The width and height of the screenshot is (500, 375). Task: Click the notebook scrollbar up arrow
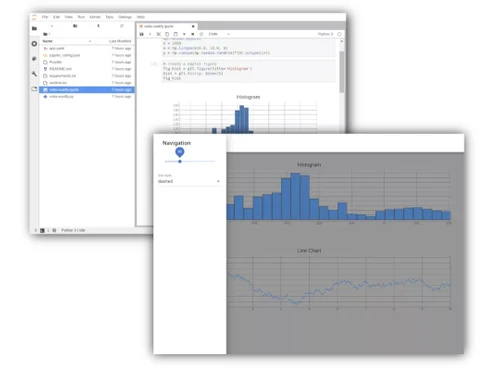tap(341, 41)
